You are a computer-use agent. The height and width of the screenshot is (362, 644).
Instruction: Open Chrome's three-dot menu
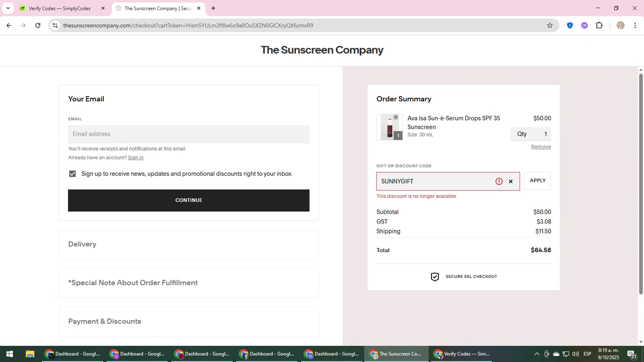(635, 25)
